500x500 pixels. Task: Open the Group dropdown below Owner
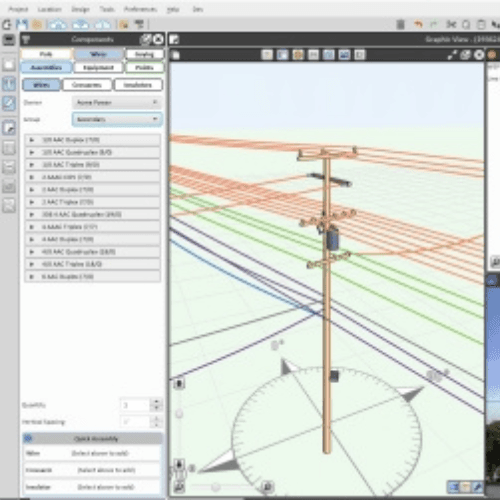pyautogui.click(x=117, y=119)
